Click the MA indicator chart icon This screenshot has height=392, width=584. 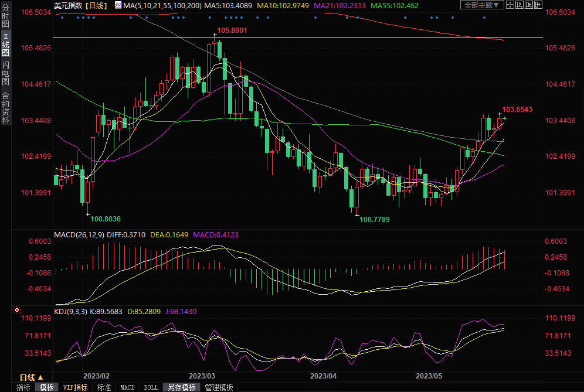(x=118, y=5)
